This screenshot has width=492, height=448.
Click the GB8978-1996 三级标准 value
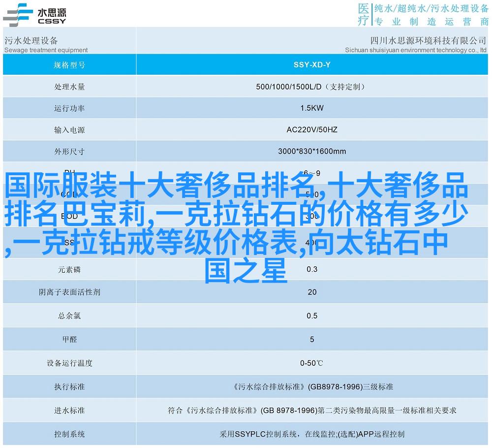pos(312,387)
